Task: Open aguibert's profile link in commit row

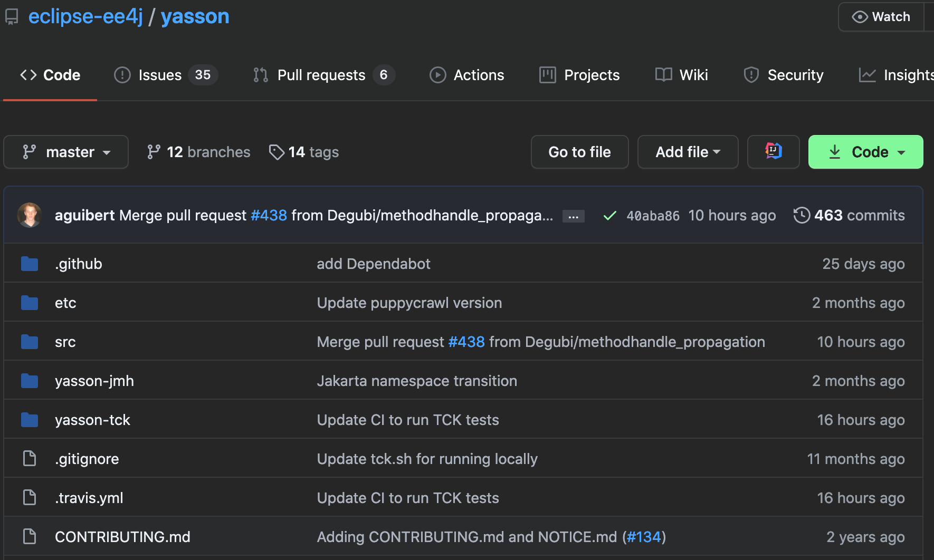Action: coord(84,215)
